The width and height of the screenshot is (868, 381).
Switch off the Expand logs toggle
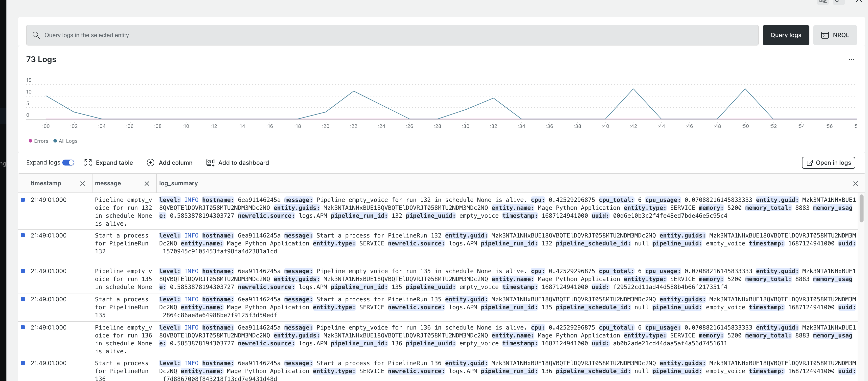(69, 163)
